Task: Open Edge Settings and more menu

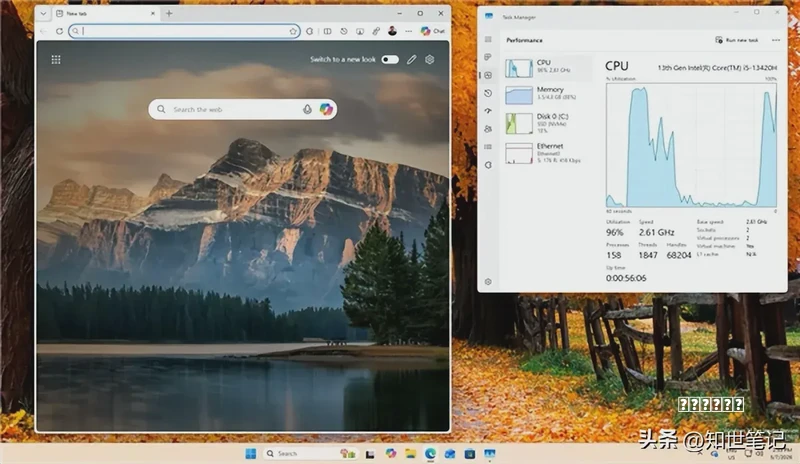Action: coord(409,31)
